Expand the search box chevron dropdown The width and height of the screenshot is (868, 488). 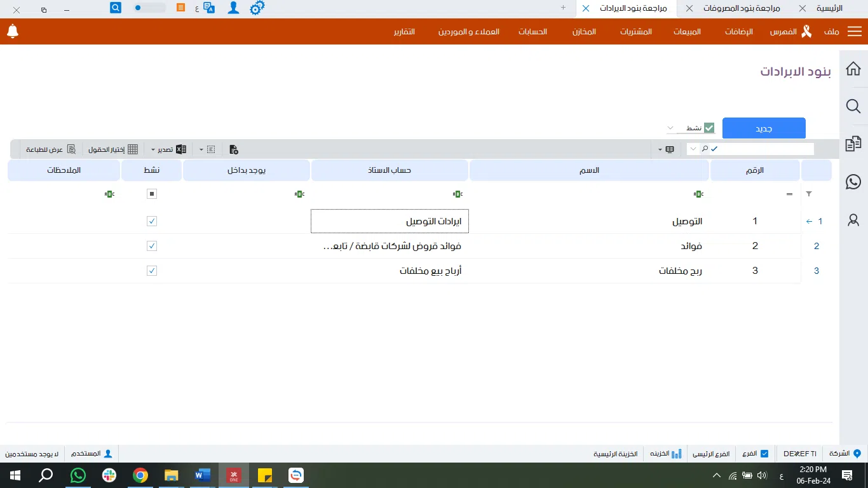[x=693, y=149]
